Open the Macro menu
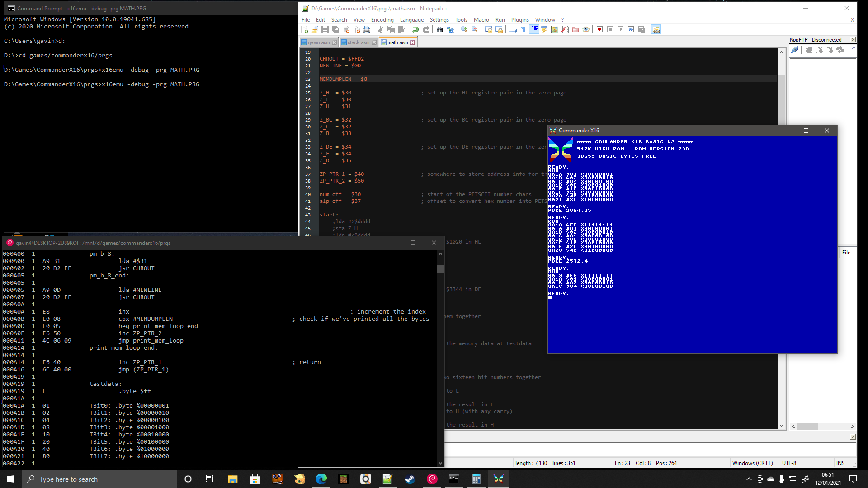Screen dimensions: 868x488 [481, 20]
